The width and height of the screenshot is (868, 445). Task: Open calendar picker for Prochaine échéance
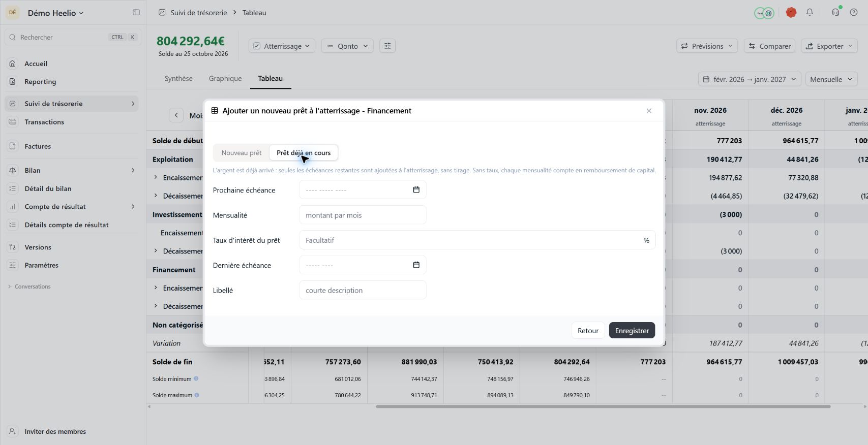coord(416,190)
